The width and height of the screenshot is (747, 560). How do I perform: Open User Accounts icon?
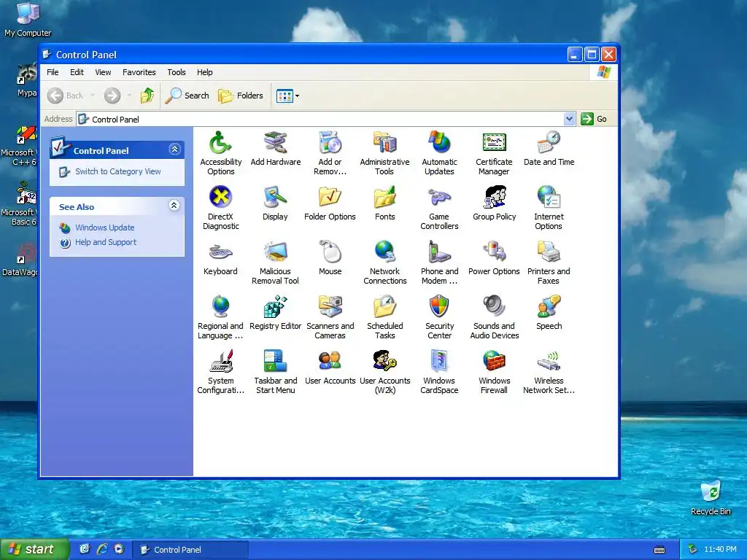[x=330, y=361]
